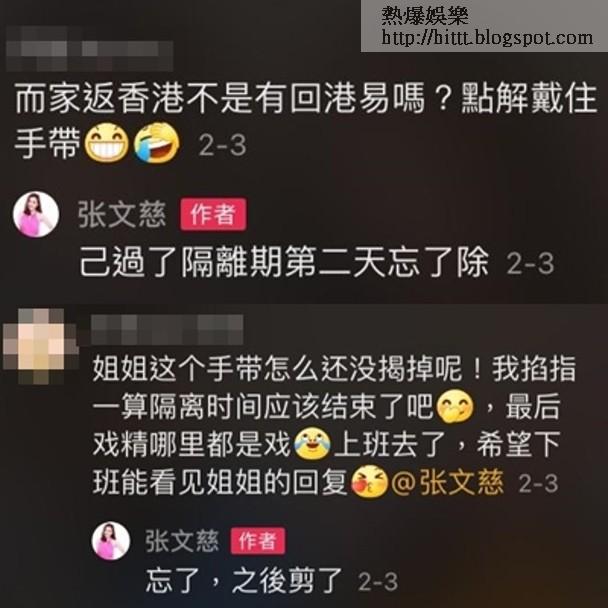Viewport: 608px width, 608px height.
Task: Select comment text 而家返香港不是有回港易嗎
Action: point(220,99)
